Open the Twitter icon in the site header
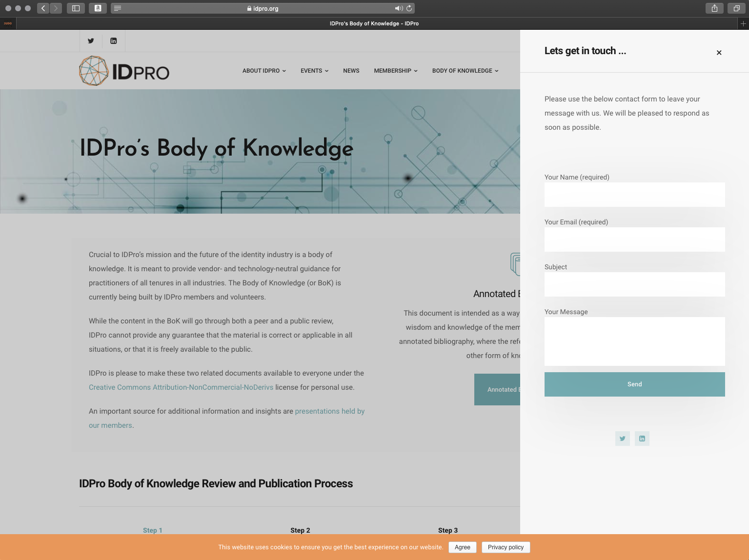The width and height of the screenshot is (749, 560). (x=91, y=41)
